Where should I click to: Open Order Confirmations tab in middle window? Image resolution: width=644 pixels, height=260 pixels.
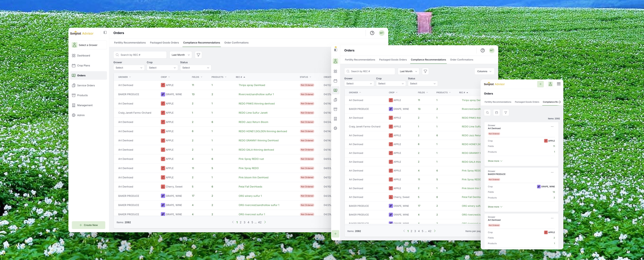pyautogui.click(x=462, y=60)
